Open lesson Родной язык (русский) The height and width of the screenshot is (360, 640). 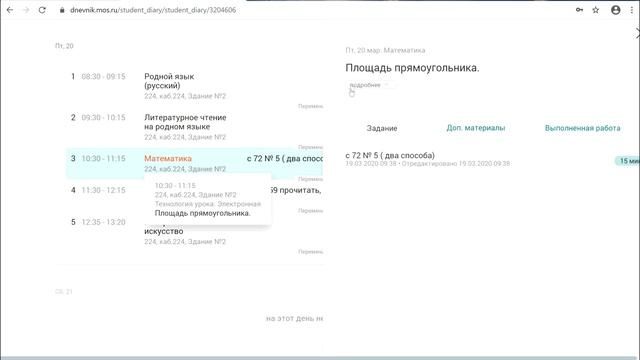[x=169, y=81]
